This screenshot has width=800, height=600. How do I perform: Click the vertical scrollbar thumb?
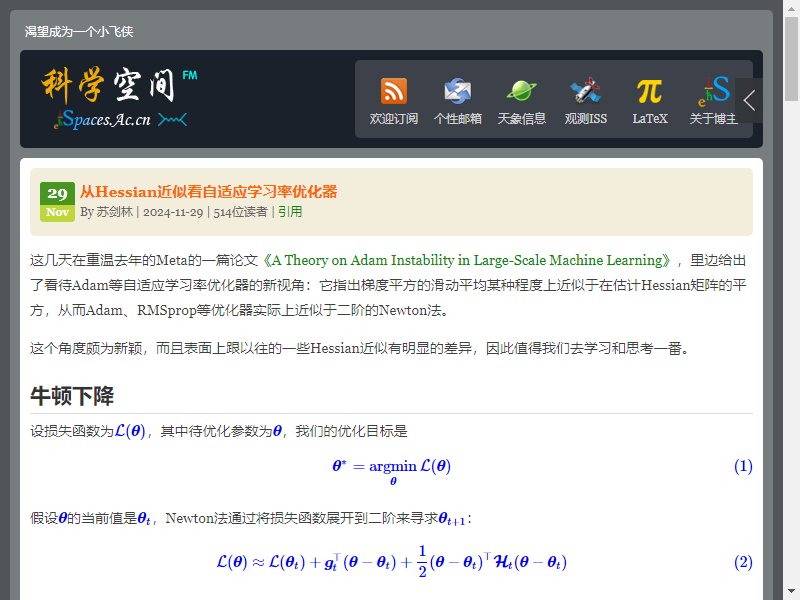(791, 59)
